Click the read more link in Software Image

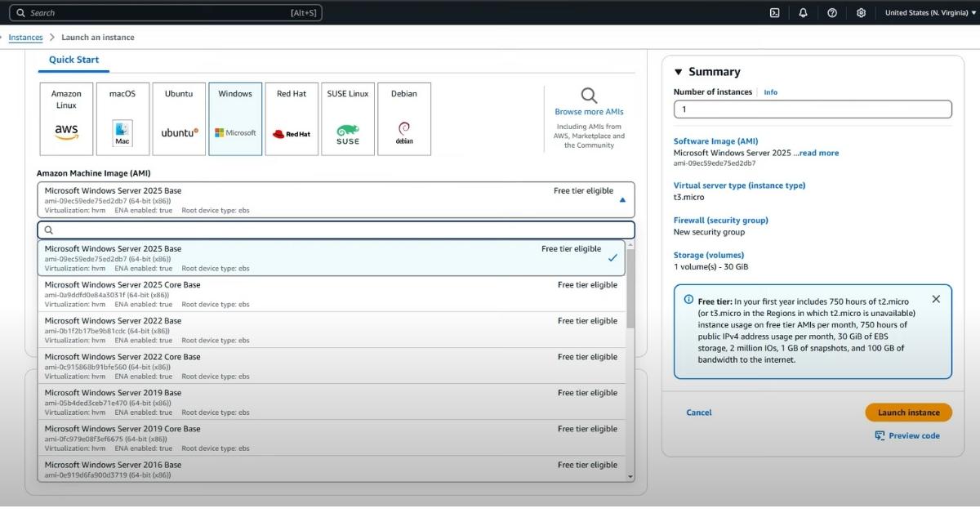click(819, 153)
